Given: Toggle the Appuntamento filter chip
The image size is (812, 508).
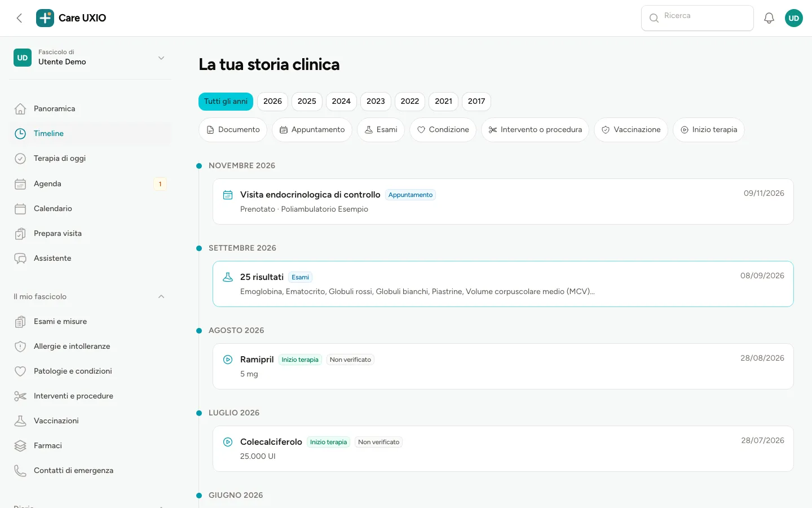Looking at the screenshot, I should click(312, 130).
